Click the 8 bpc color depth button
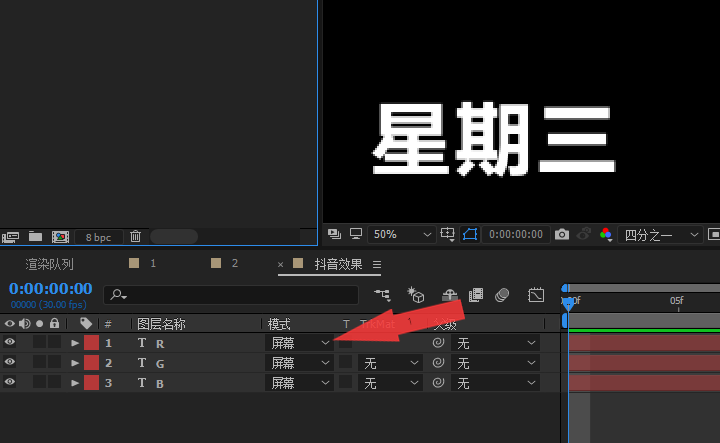 (98, 237)
